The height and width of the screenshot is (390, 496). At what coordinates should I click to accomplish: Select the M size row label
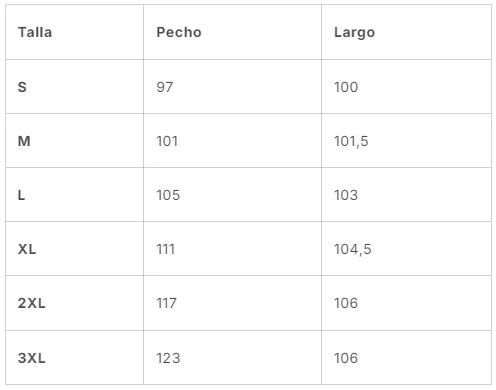24,141
